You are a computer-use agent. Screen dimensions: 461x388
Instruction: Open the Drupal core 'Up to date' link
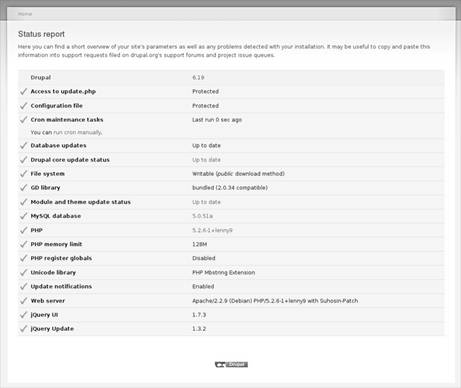coord(206,160)
